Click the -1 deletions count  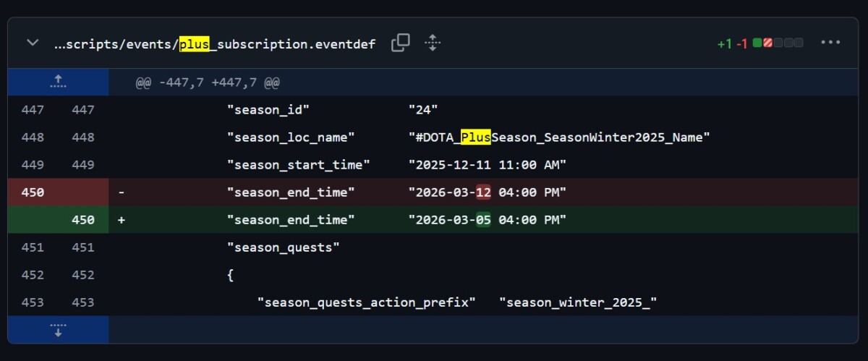741,44
